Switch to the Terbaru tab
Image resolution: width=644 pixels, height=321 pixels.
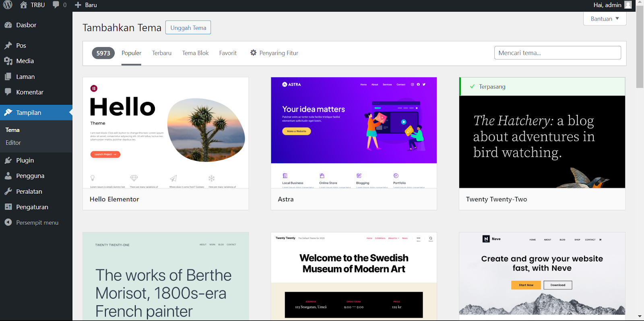162,53
